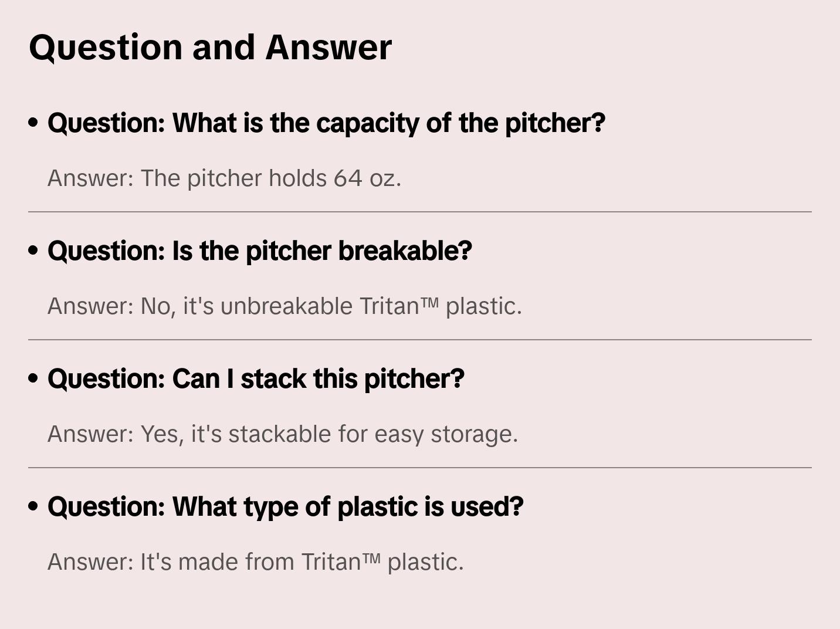Click the unbreakable Tritan plastic answer
Screen dimensions: 840x629
284,306
